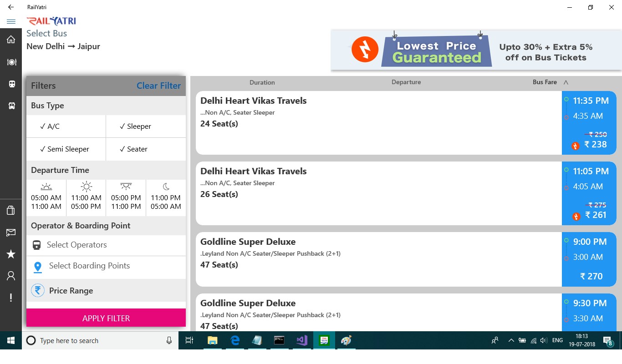This screenshot has width=622, height=364.
Task: Select the 9:00 PM Goldline Super Deluxe bus
Action: [406, 259]
